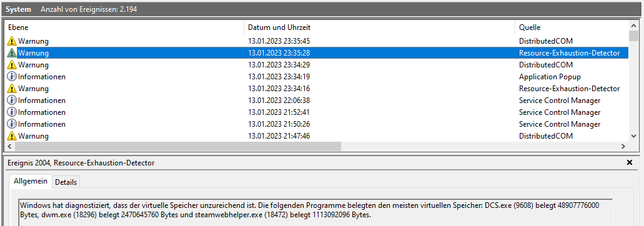Click horizontal scrollbar right arrow

pos(623,146)
